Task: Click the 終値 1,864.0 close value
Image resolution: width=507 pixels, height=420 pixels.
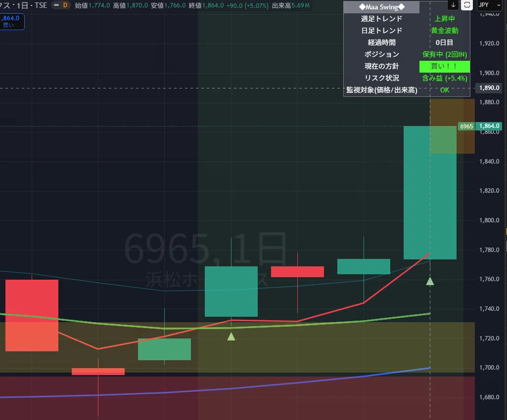Action: pyautogui.click(x=206, y=5)
